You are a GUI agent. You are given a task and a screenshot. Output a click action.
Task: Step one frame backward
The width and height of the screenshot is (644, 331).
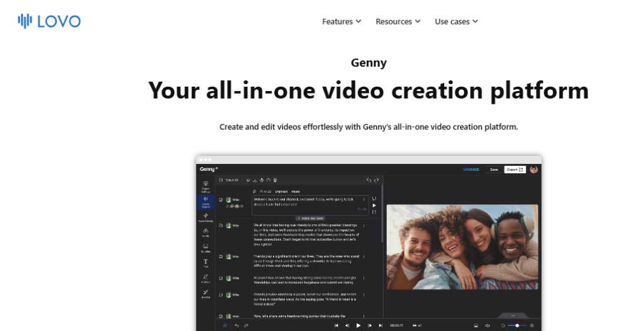(347, 325)
